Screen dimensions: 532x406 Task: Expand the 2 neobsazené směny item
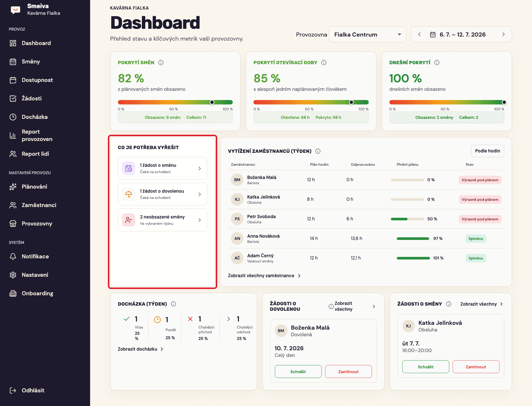(163, 220)
